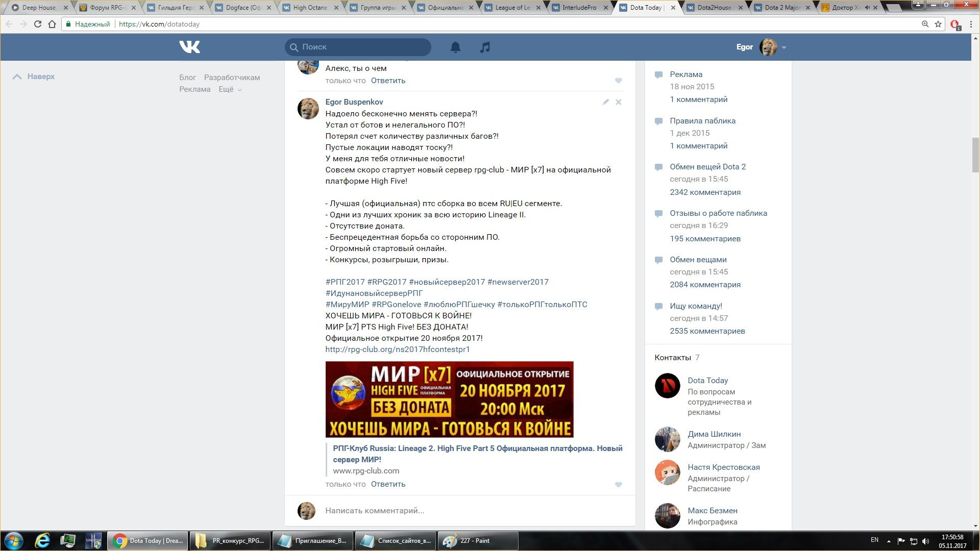Screen dimensions: 980x551
Task: Switch to 'High Octane' browser tab
Action: (311, 8)
